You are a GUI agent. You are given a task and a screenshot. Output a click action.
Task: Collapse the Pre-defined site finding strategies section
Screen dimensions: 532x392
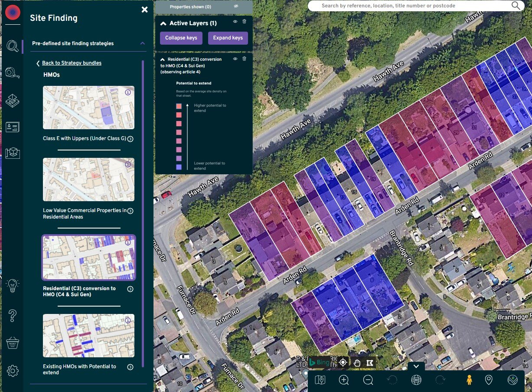[143, 43]
